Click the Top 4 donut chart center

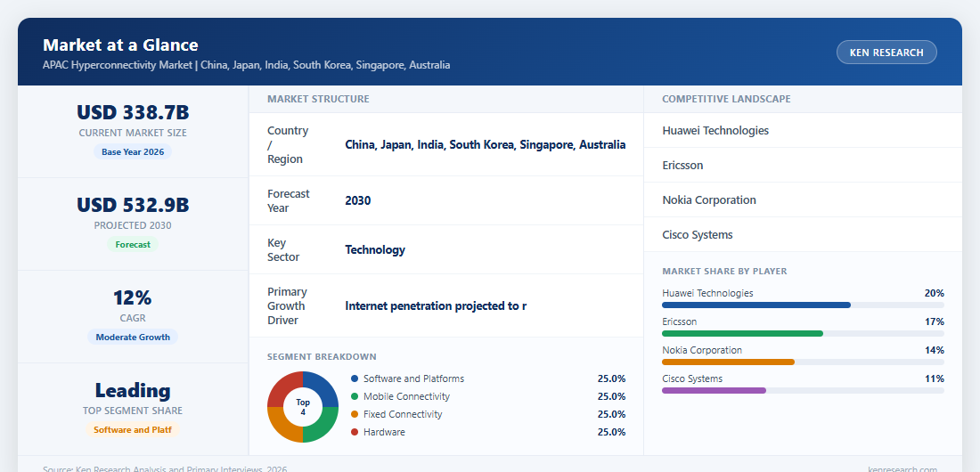pos(303,407)
